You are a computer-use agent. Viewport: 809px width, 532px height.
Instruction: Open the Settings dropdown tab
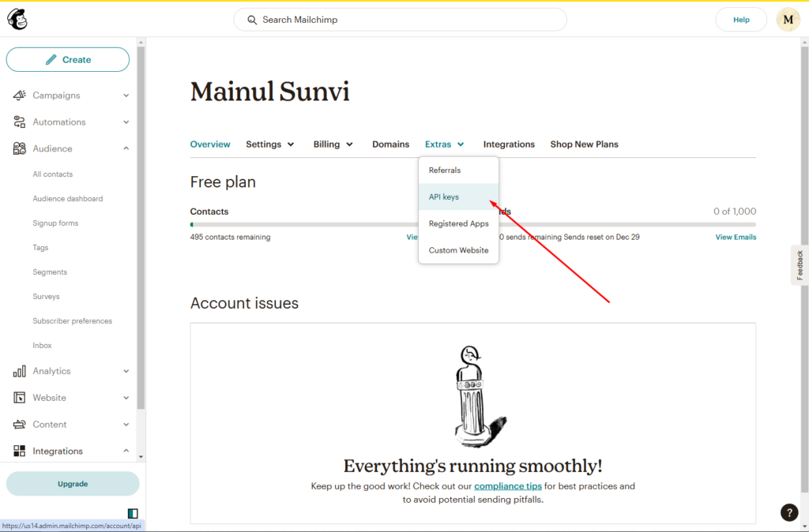click(270, 144)
